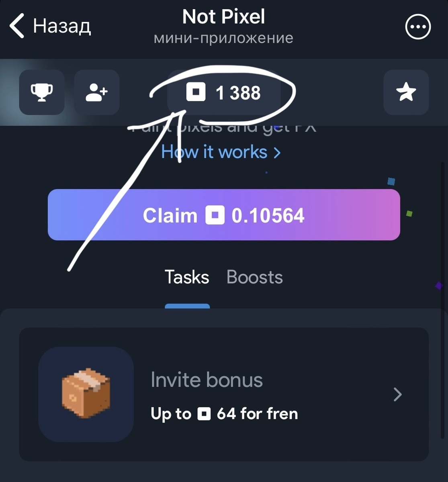Tap the pixel icon on Claim button

click(x=215, y=215)
